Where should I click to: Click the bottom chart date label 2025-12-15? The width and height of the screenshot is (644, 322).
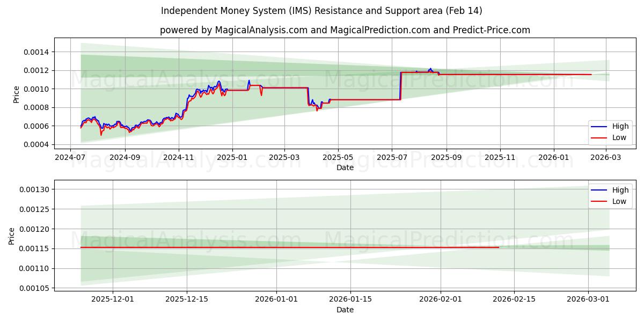[x=187, y=299]
